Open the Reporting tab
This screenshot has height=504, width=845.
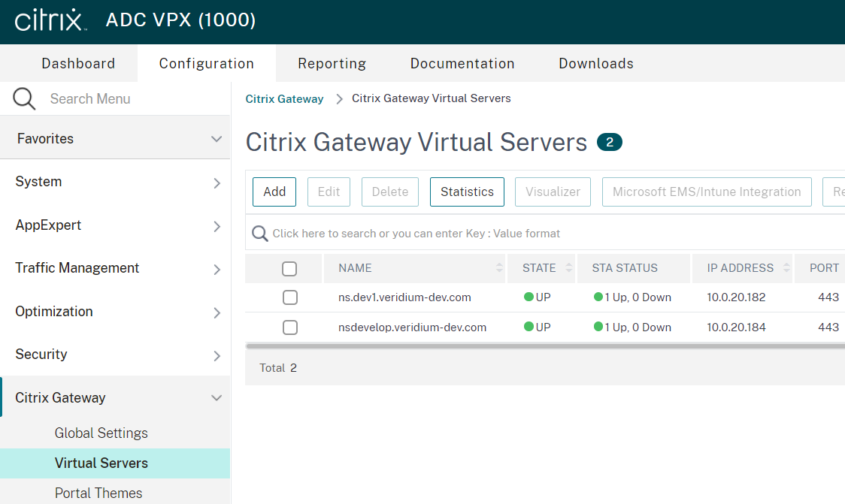[x=332, y=63]
